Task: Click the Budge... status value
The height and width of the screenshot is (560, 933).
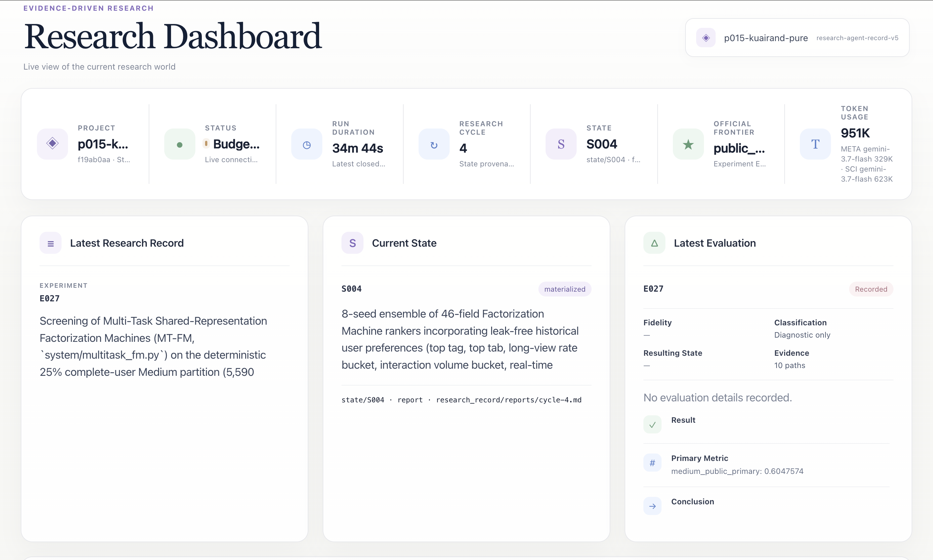Action: [x=236, y=144]
